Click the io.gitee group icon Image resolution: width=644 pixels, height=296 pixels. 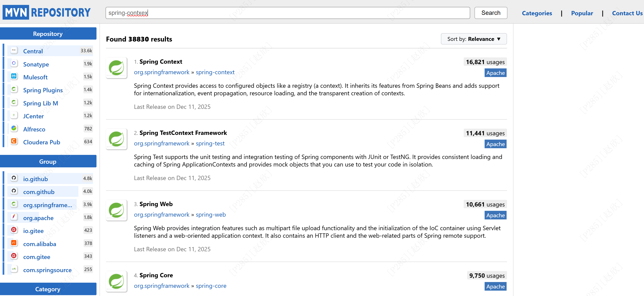click(14, 230)
